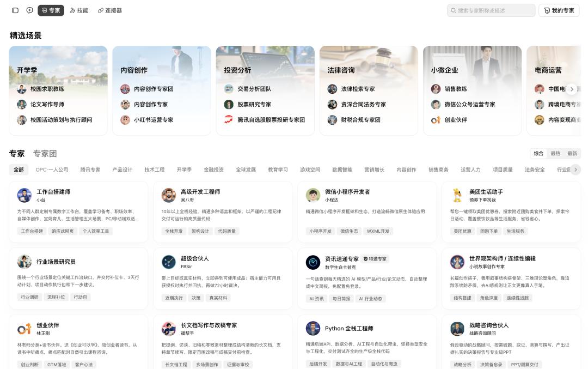Click 资深合同法务专家 avatar icon
This screenshot has height=369, width=588.
(332, 104)
